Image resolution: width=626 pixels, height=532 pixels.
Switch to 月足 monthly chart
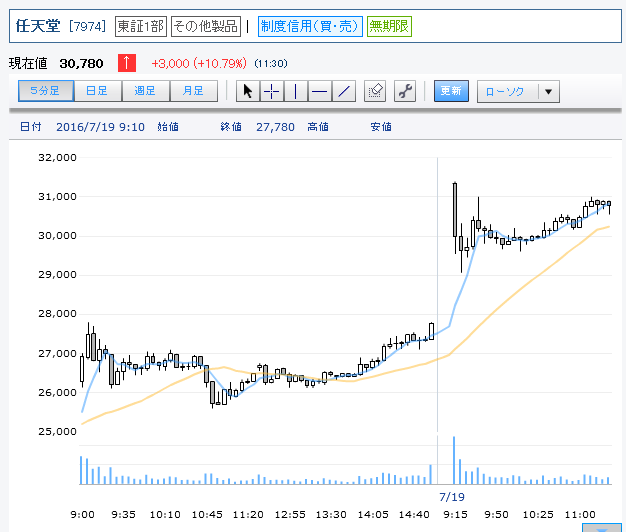(194, 91)
